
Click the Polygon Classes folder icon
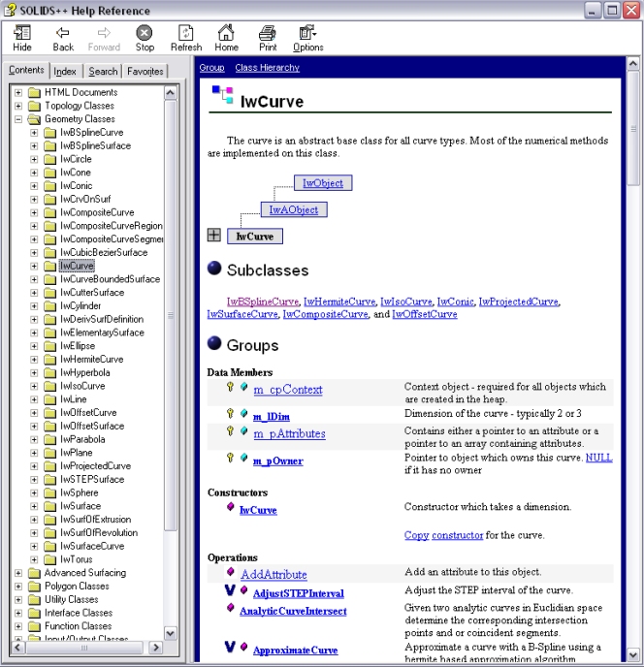pyautogui.click(x=34, y=587)
